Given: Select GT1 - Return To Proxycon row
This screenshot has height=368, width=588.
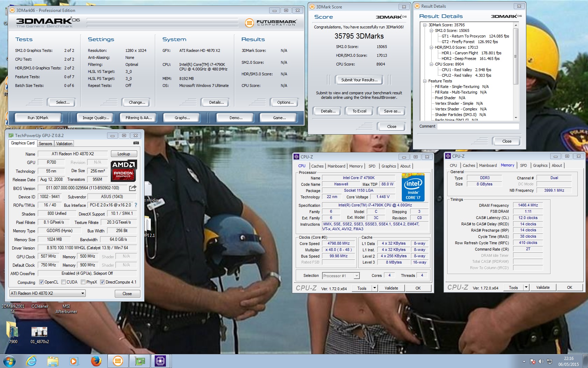Looking at the screenshot, I should (x=475, y=36).
